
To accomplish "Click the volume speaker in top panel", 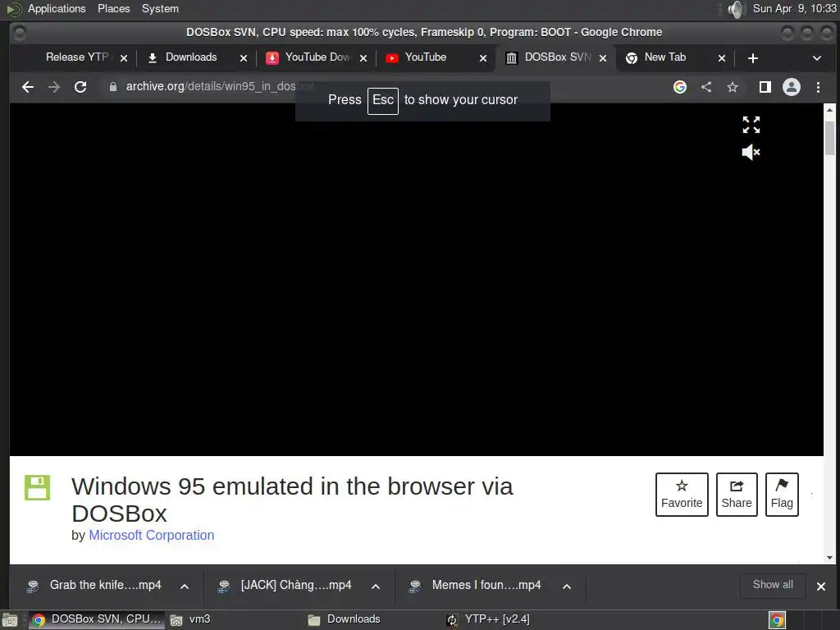I will 737,9.
